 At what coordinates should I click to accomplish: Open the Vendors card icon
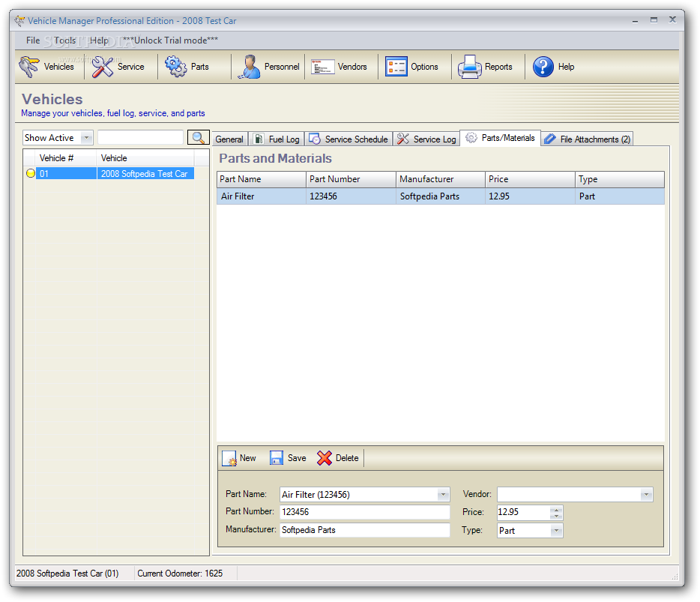[x=322, y=67]
